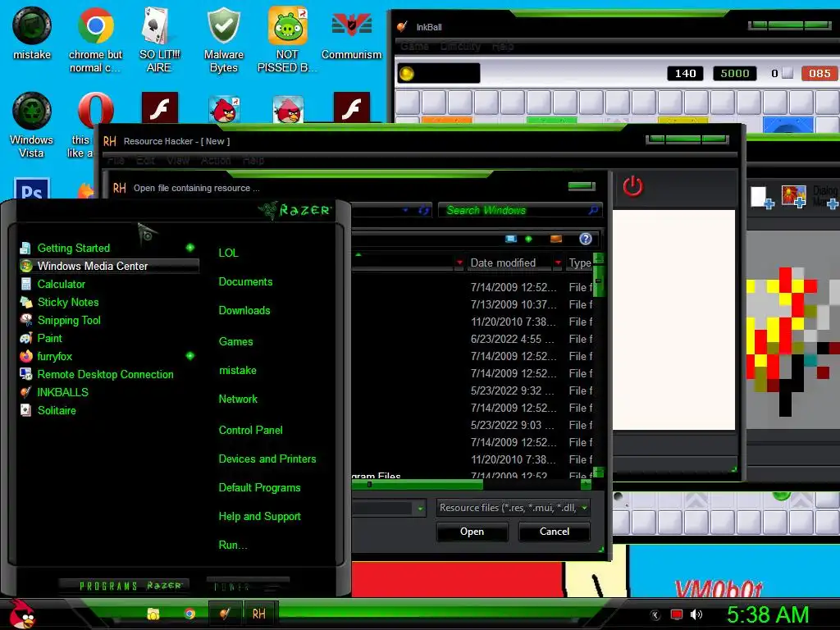Open the SO LIT!!! AIRE card game icon
The image size is (840, 630).
pos(159,39)
